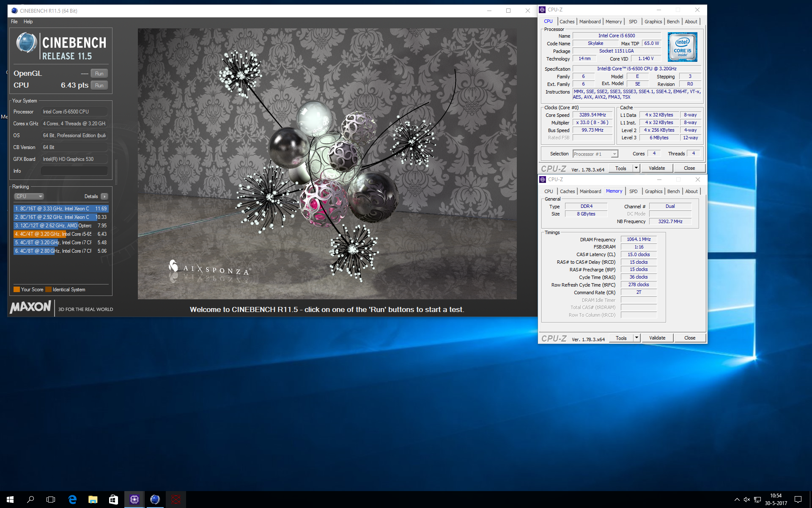Click the rendered scene preview image

tap(327, 164)
